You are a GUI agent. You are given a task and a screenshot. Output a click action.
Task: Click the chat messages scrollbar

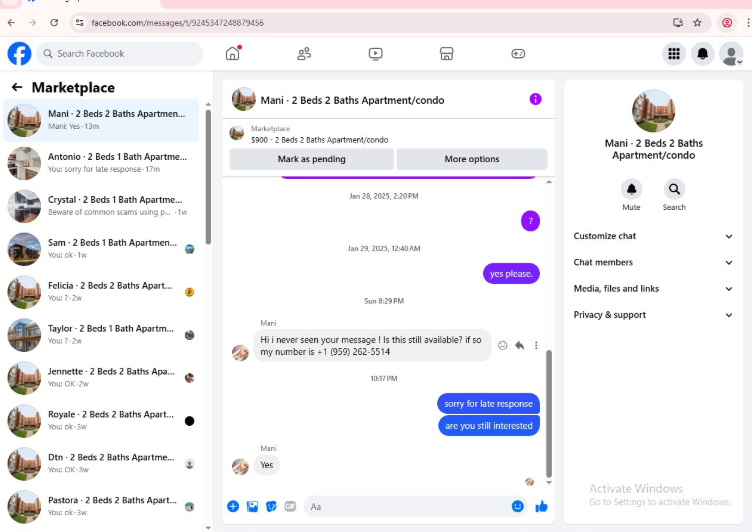[549, 414]
